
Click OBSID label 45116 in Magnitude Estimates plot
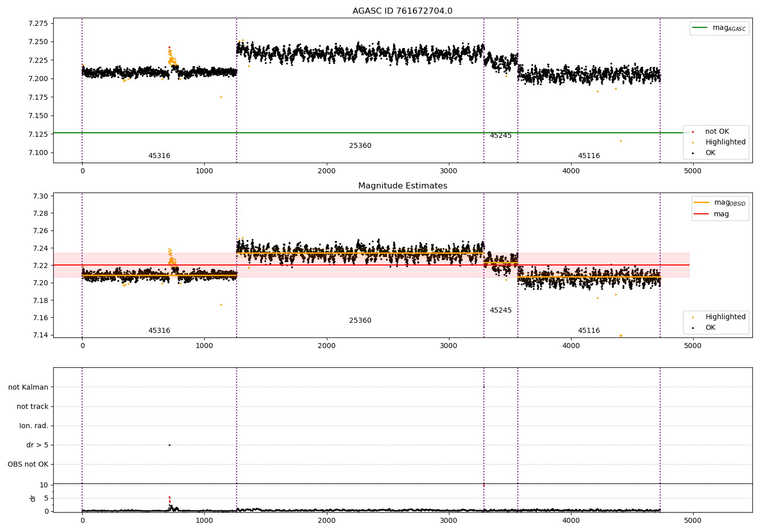[589, 331]
